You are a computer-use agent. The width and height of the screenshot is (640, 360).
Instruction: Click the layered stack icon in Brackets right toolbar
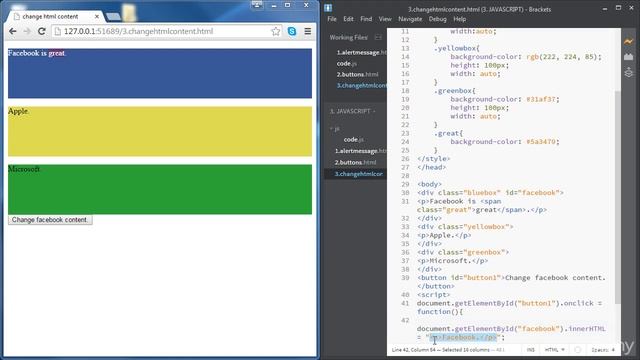pyautogui.click(x=629, y=73)
